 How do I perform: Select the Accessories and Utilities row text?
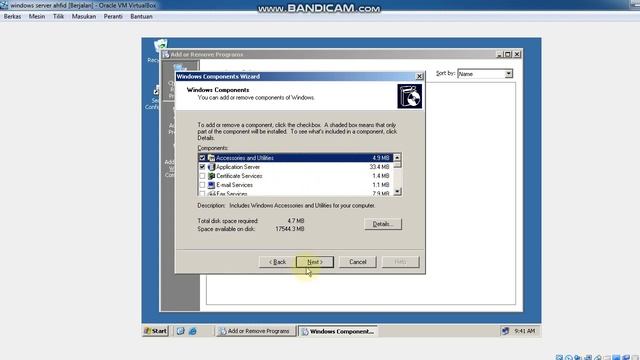245,158
